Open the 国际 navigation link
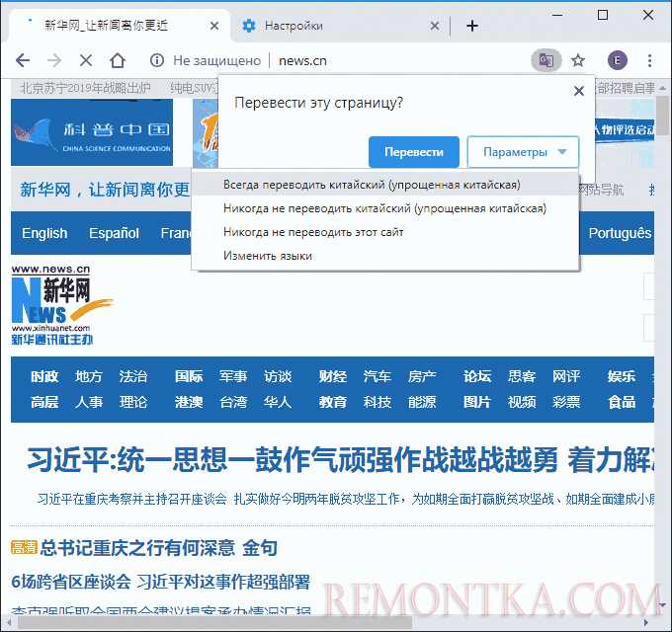The width and height of the screenshot is (672, 632). click(x=189, y=376)
